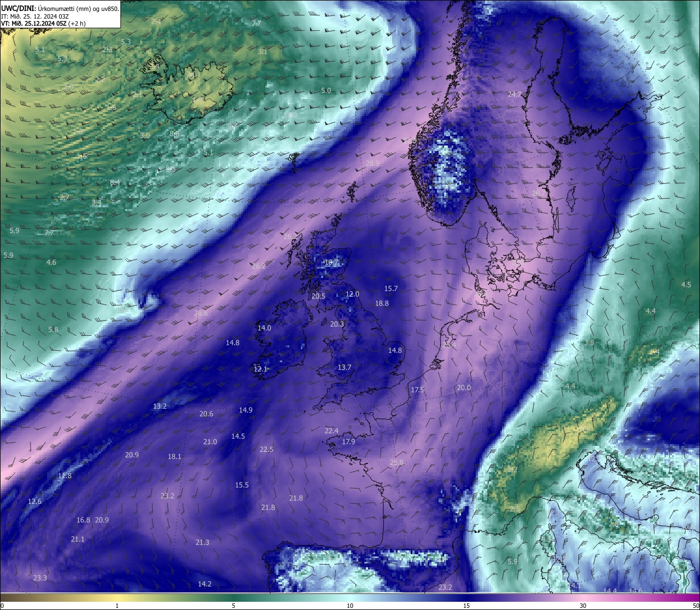Click the 17.9 value over Brittany
Viewport: 700px width, 610px height.
(348, 441)
